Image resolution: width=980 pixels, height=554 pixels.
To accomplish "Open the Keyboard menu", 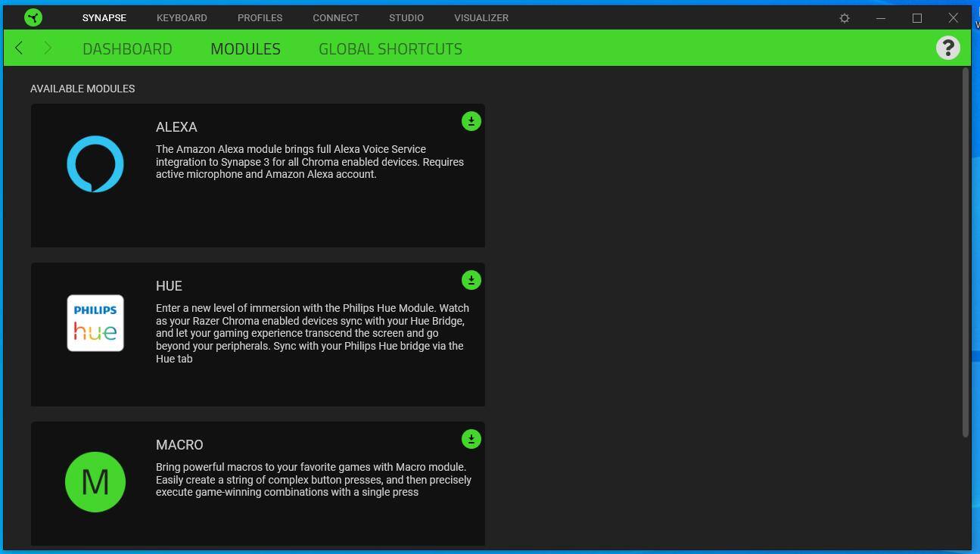I will tap(182, 17).
